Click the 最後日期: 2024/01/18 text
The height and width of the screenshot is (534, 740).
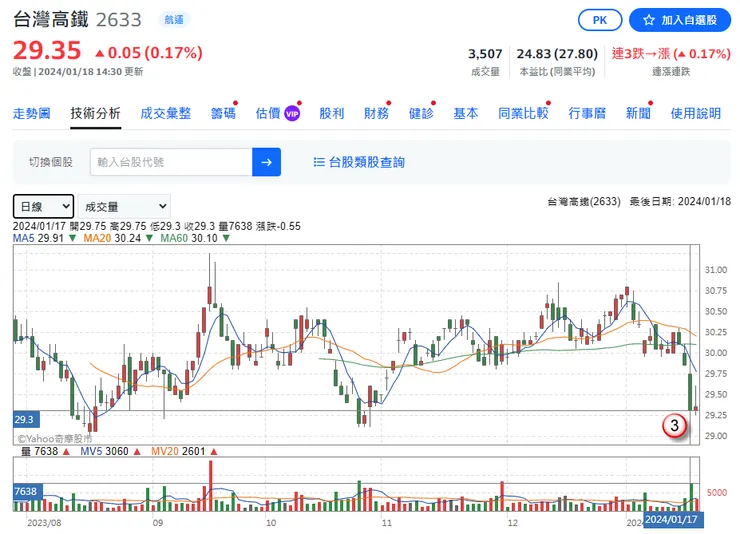click(x=680, y=202)
